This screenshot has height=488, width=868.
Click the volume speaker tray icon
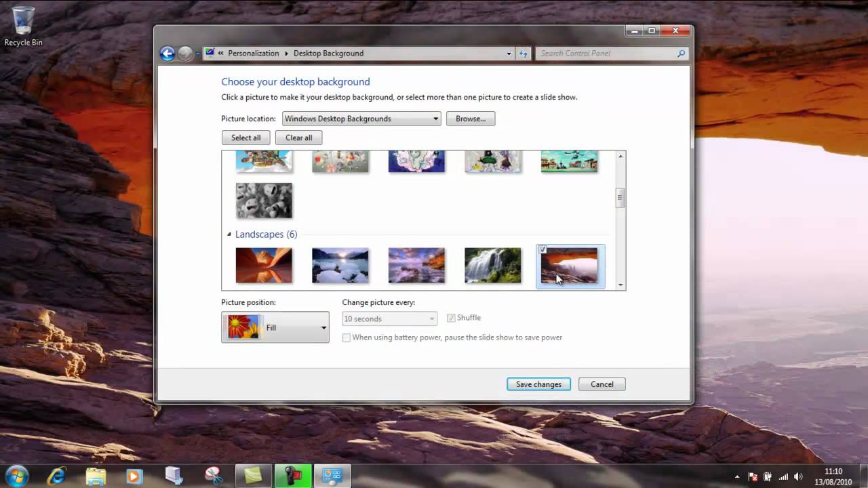[x=799, y=476]
